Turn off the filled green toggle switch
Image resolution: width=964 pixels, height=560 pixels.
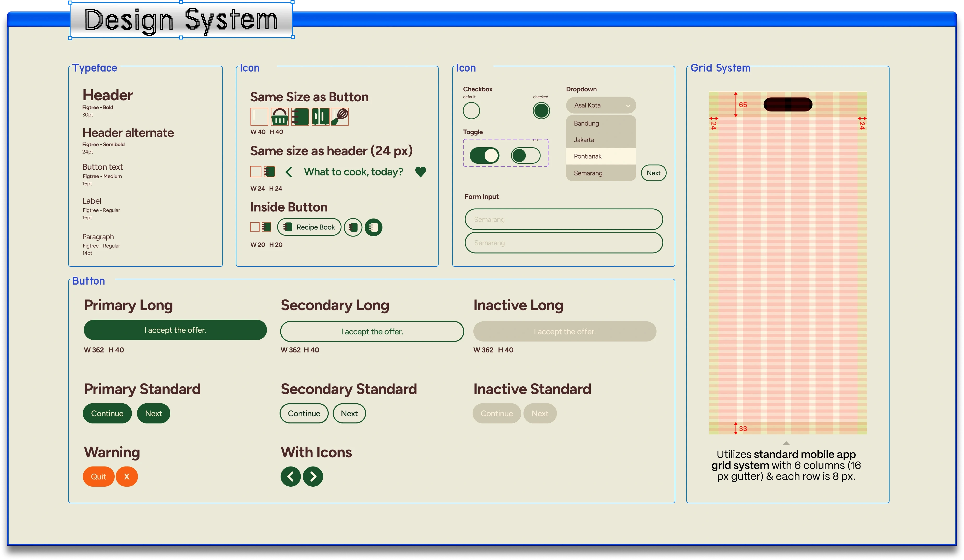point(484,156)
